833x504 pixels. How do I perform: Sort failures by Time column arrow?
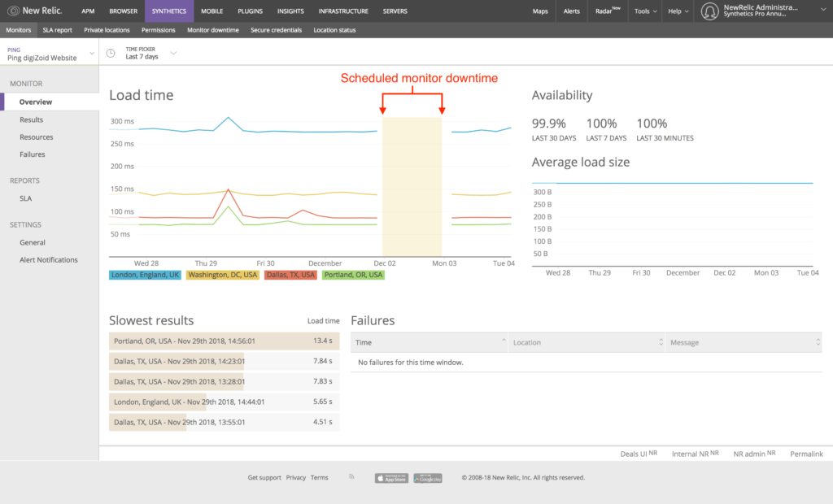(x=504, y=341)
